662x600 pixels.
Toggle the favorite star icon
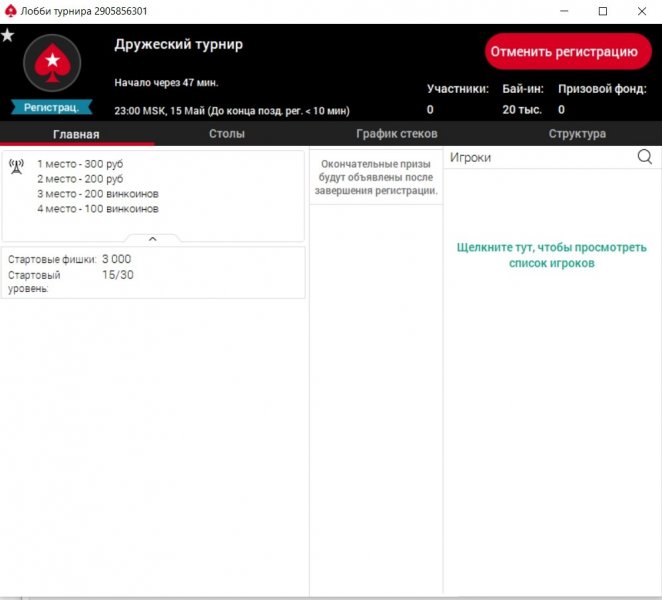click(8, 35)
